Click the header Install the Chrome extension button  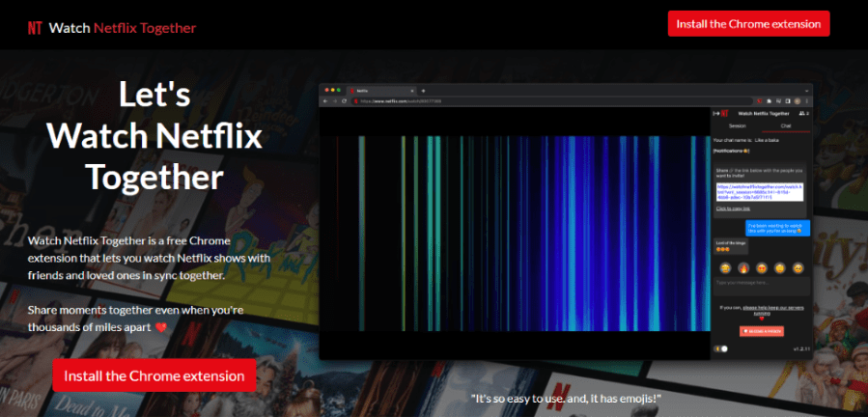(x=748, y=24)
